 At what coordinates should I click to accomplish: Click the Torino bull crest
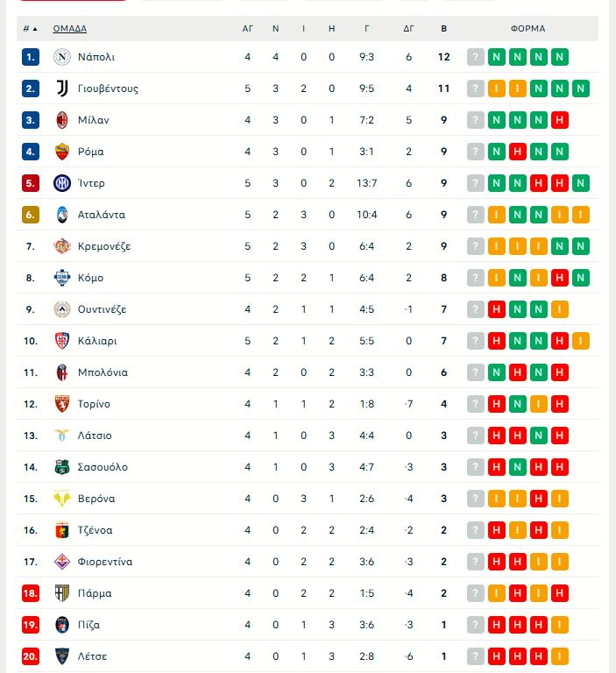pos(62,404)
